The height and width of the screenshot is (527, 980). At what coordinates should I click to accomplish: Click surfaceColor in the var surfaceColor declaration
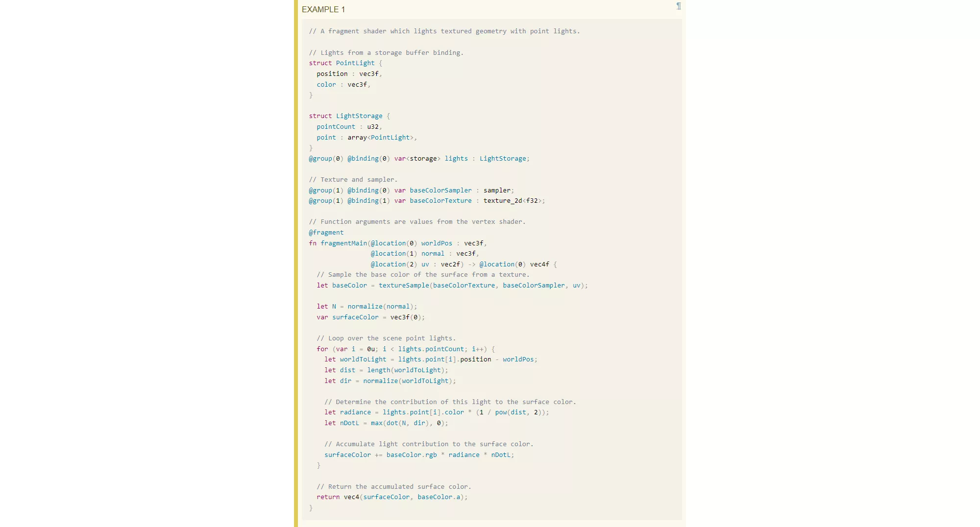click(355, 317)
